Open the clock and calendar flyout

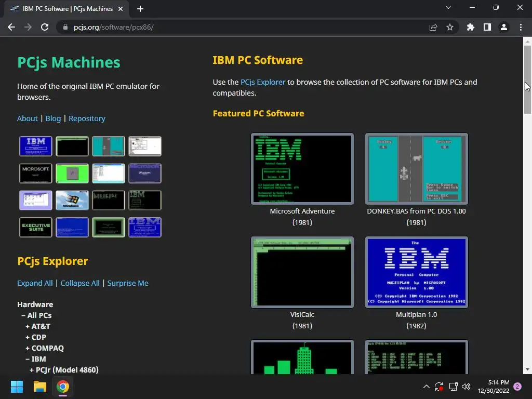[494, 387]
